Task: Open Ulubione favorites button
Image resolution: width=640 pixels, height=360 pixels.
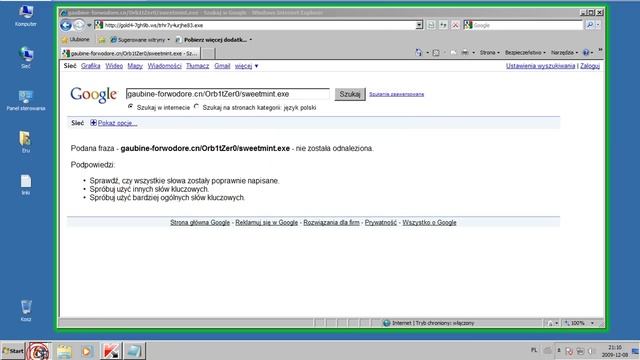Action: tap(76, 40)
